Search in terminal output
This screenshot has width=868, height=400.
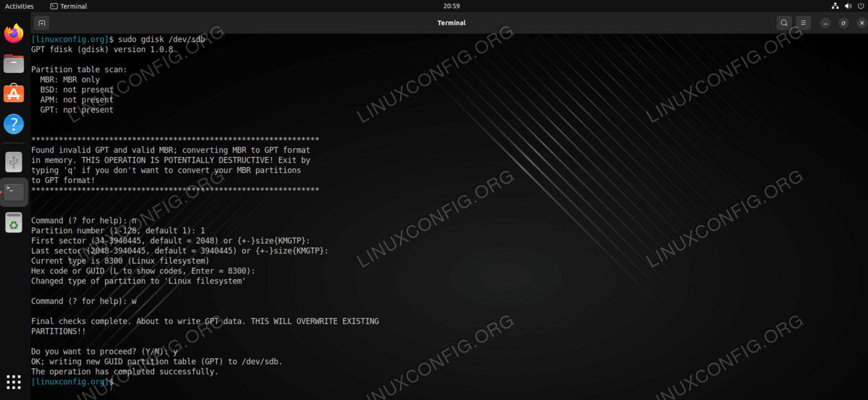click(784, 23)
